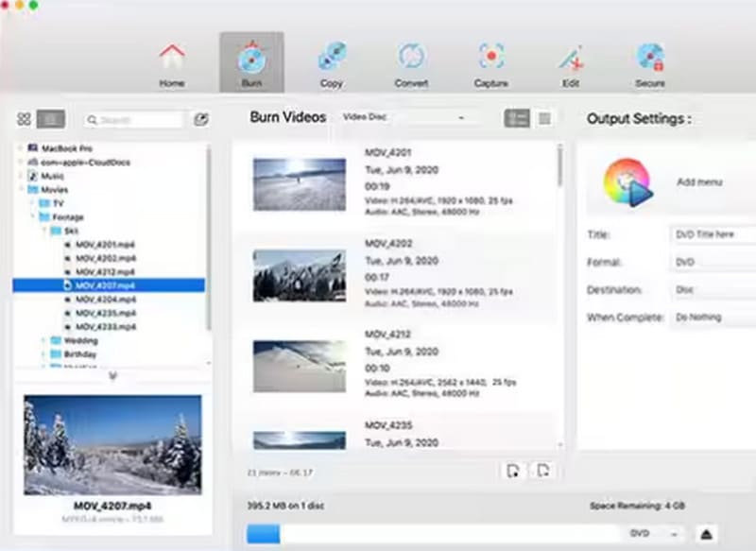This screenshot has height=551, width=756.
Task: Open the Video Disc type dropdown
Action: click(404, 118)
